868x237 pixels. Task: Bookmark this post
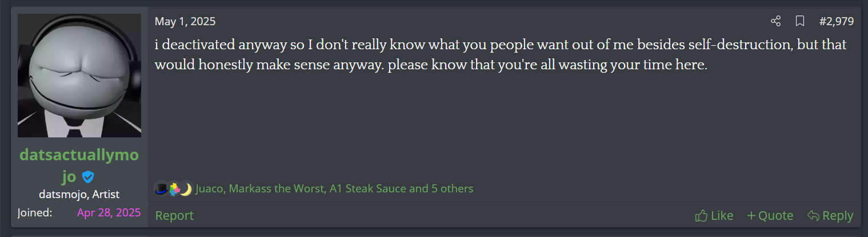[800, 22]
